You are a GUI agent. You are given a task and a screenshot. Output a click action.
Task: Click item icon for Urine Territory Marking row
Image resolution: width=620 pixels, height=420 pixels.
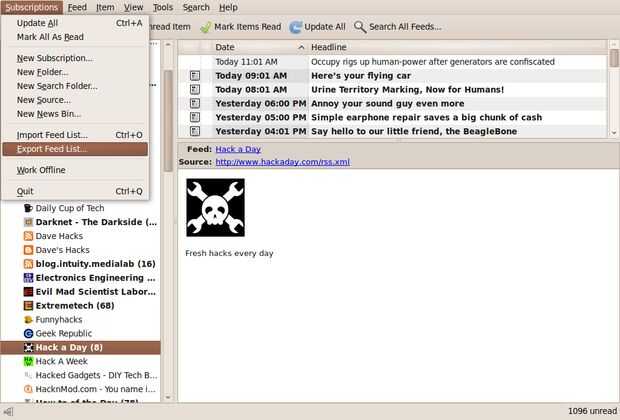tap(195, 89)
